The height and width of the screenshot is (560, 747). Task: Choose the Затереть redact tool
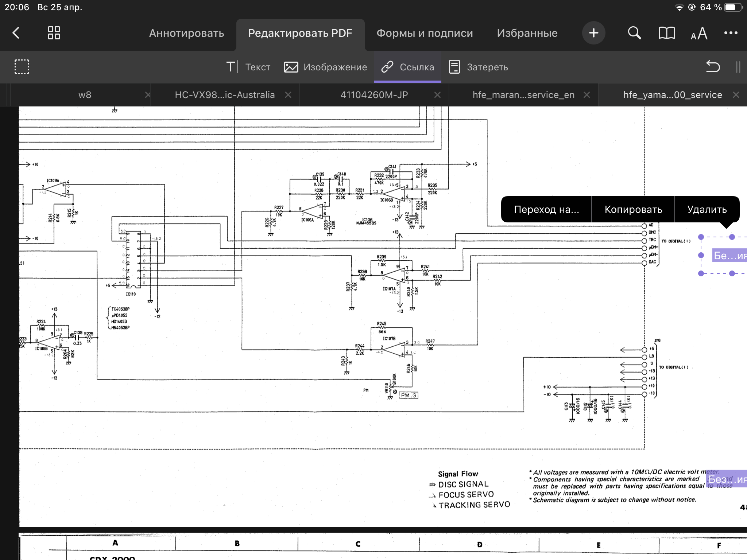(478, 67)
